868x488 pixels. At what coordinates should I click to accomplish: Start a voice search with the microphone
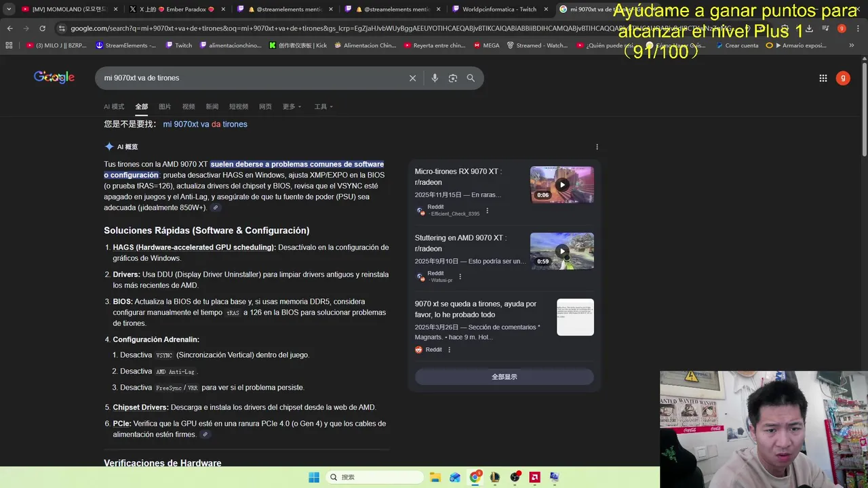(435, 78)
